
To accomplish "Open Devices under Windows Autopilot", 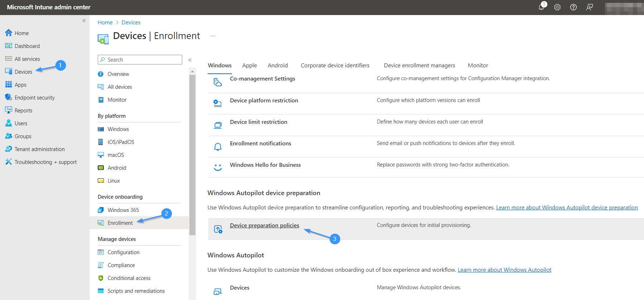I will [x=239, y=287].
